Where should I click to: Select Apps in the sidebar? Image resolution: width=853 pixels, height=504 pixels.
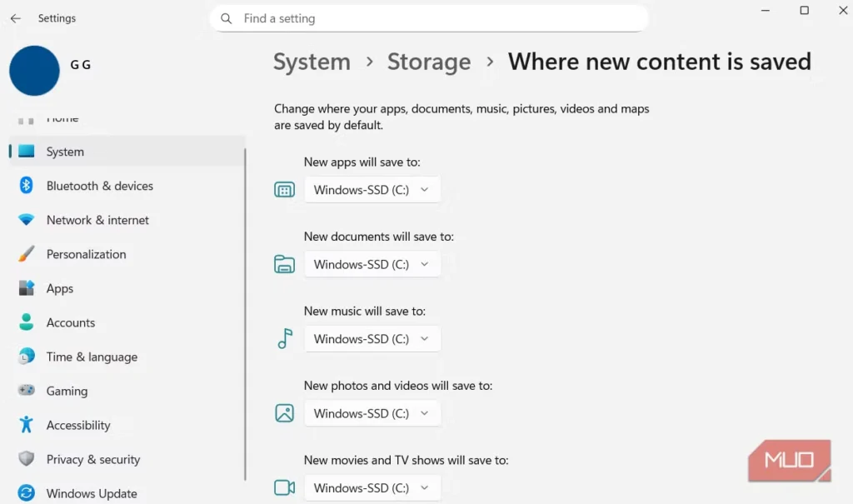(x=60, y=288)
